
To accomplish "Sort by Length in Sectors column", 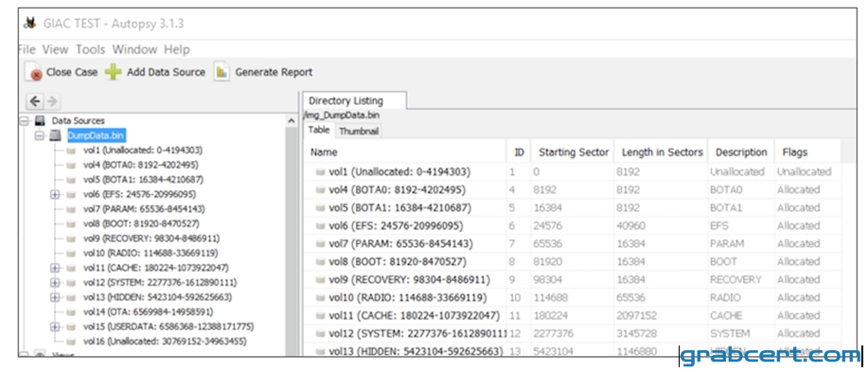I will [662, 152].
